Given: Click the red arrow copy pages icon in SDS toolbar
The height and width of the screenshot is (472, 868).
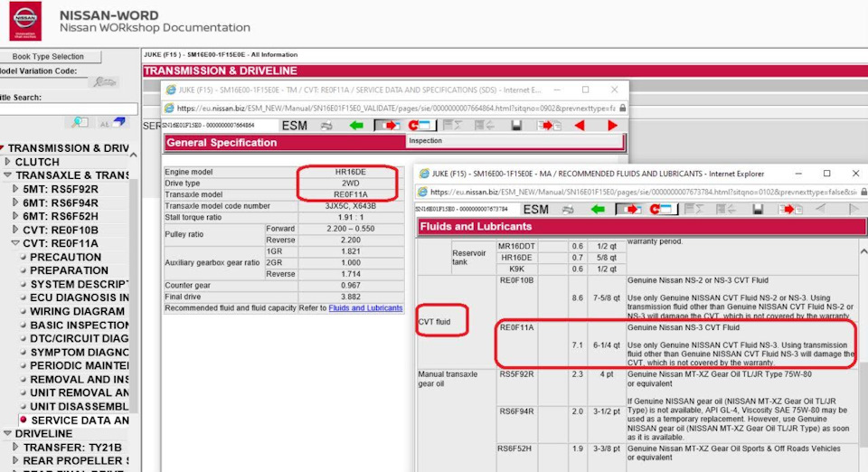Looking at the screenshot, I should coord(549,126).
